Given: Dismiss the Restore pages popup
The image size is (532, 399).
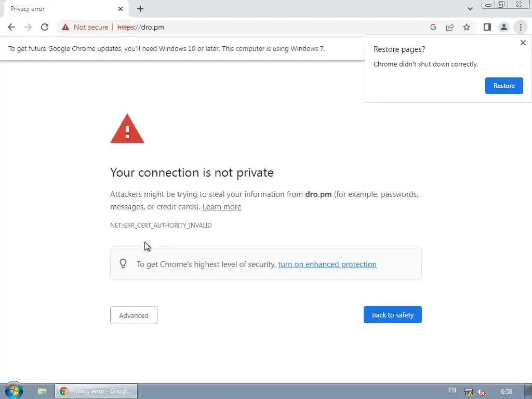Looking at the screenshot, I should pyautogui.click(x=523, y=43).
